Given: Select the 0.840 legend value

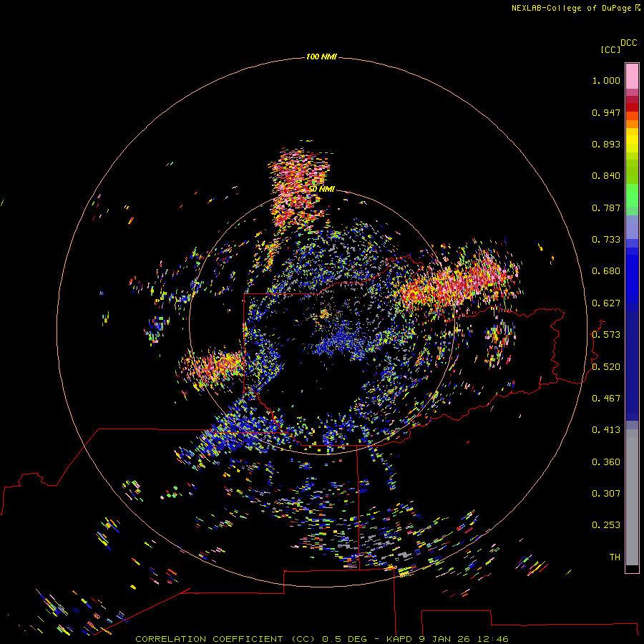Looking at the screenshot, I should (606, 176).
